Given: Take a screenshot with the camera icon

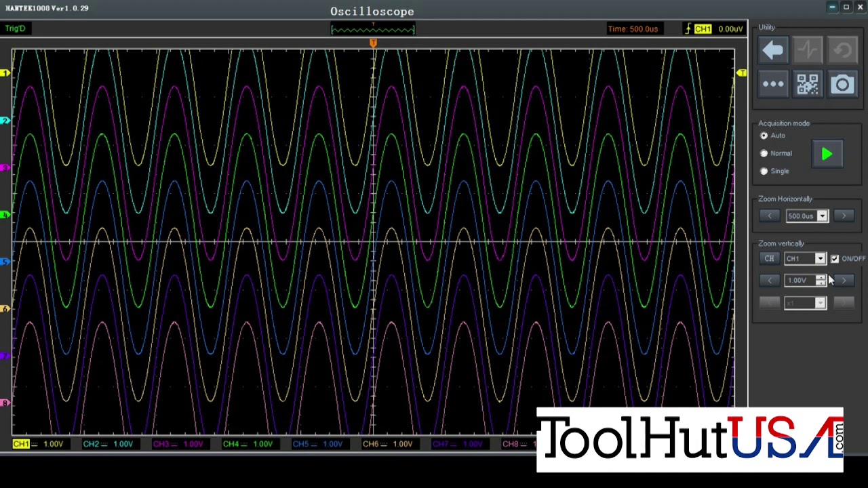Looking at the screenshot, I should pos(842,84).
